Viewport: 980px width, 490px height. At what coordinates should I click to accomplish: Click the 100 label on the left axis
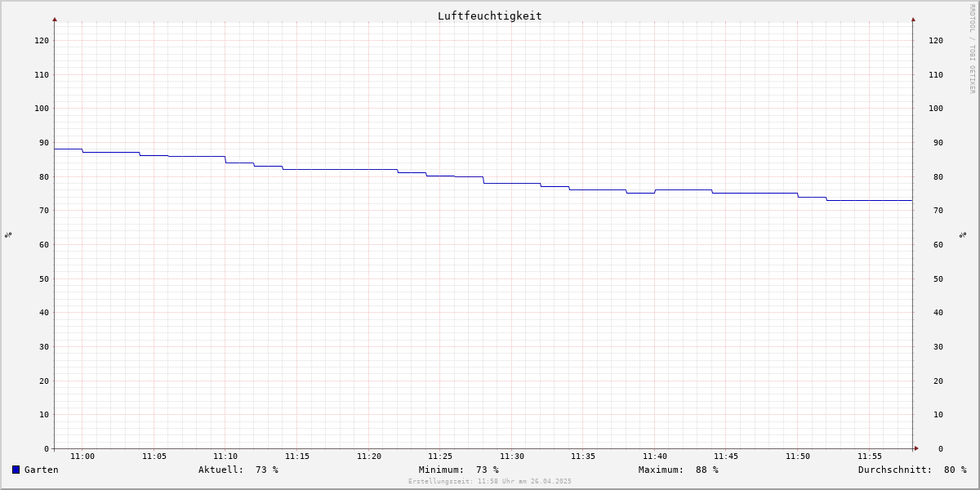42,109
